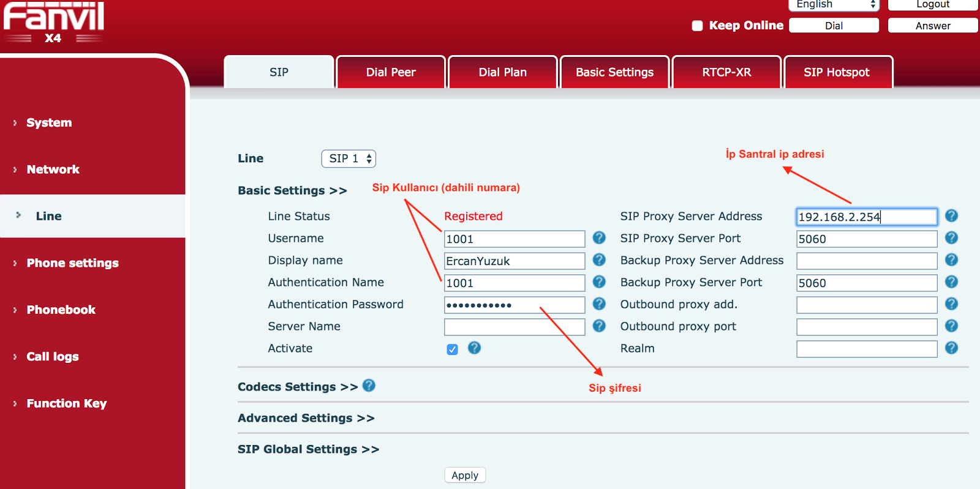
Task: Expand the SIP Global Settings section
Action: pyautogui.click(x=309, y=449)
